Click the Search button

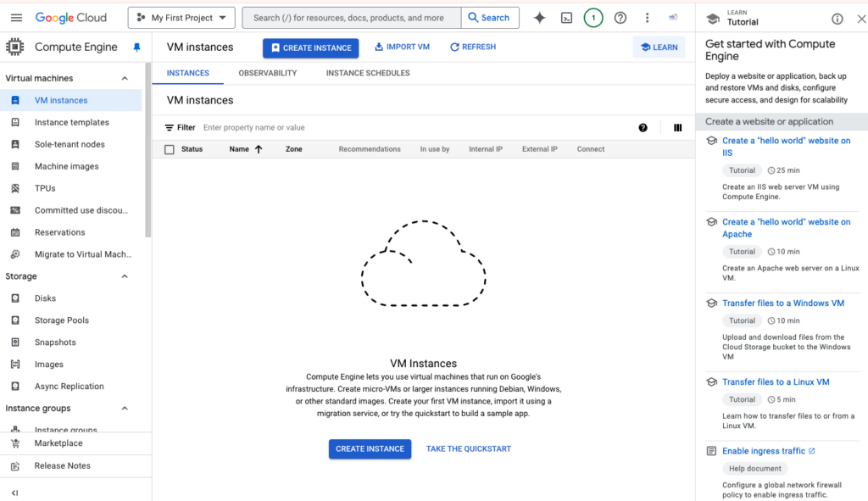coord(489,18)
